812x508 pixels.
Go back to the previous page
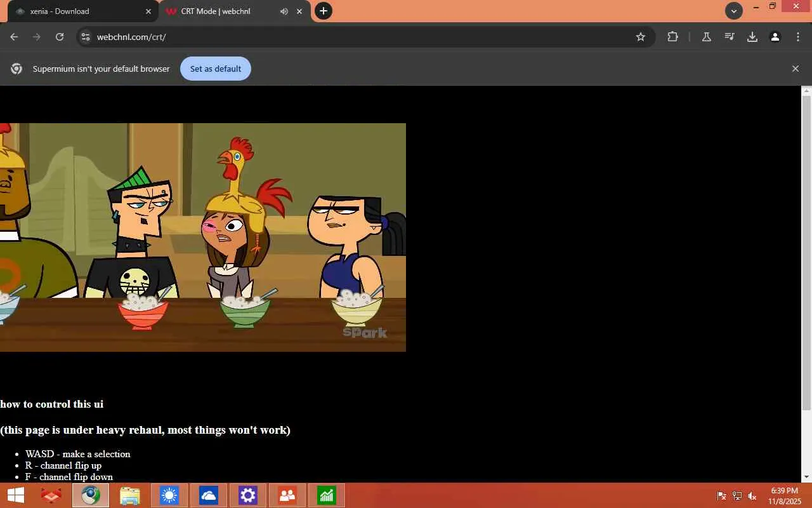(x=14, y=37)
